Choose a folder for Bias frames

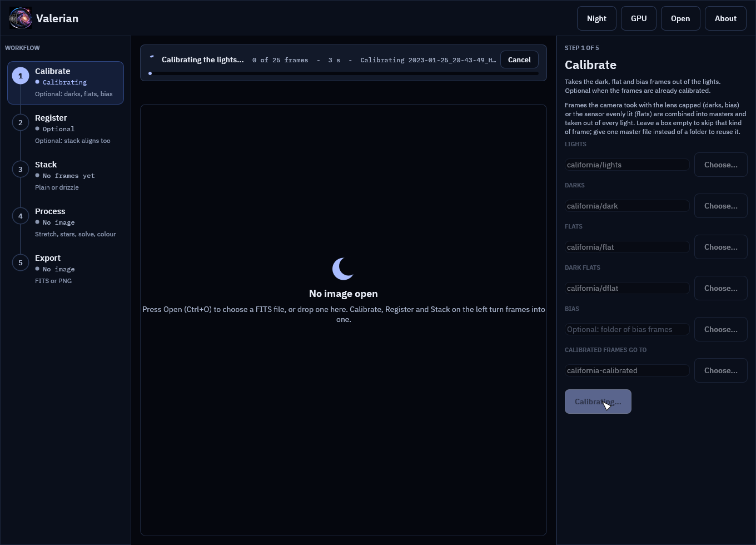click(x=720, y=329)
